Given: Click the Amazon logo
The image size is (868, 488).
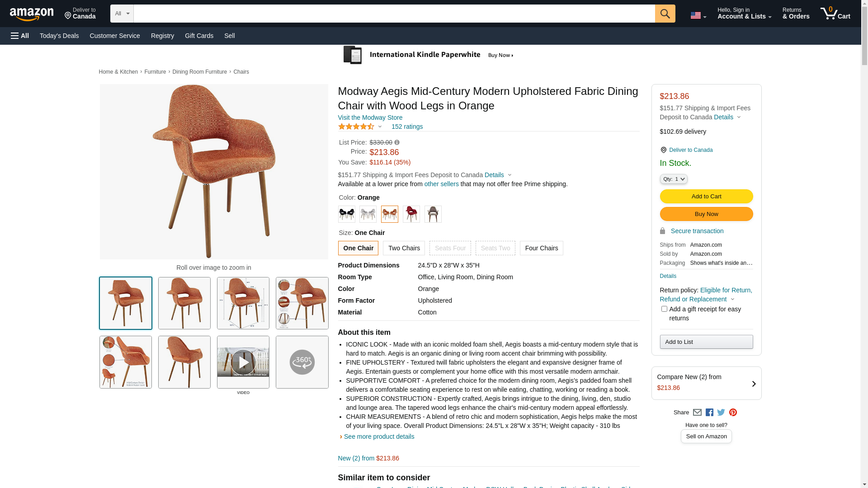Looking at the screenshot, I should tap(32, 14).
